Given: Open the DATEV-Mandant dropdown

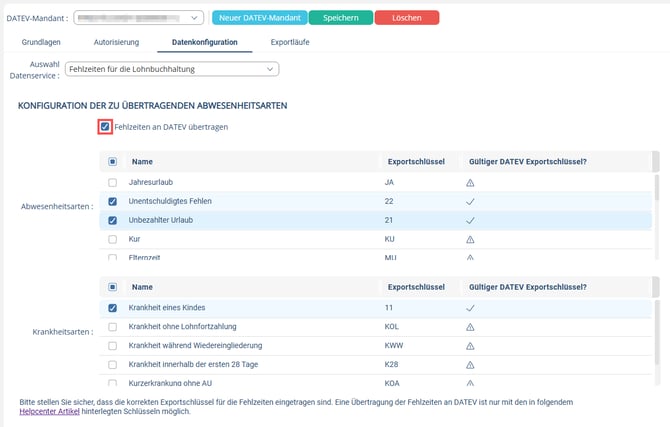Looking at the screenshot, I should click(x=138, y=18).
